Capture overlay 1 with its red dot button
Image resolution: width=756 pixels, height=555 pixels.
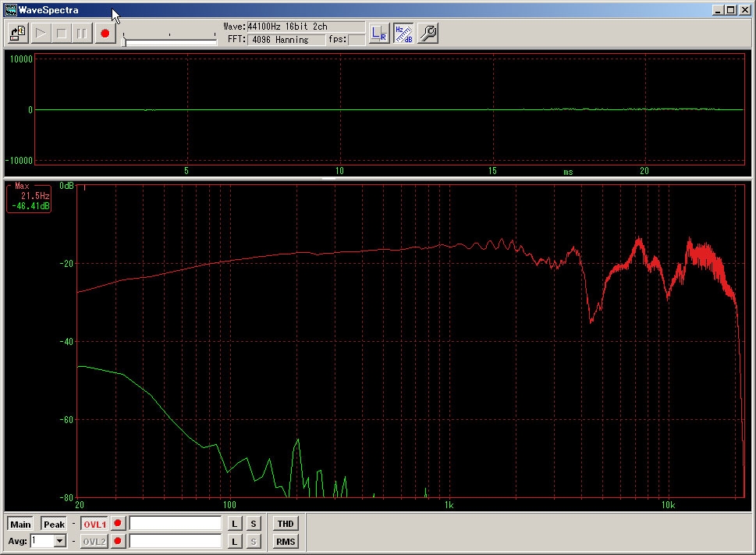coord(118,524)
